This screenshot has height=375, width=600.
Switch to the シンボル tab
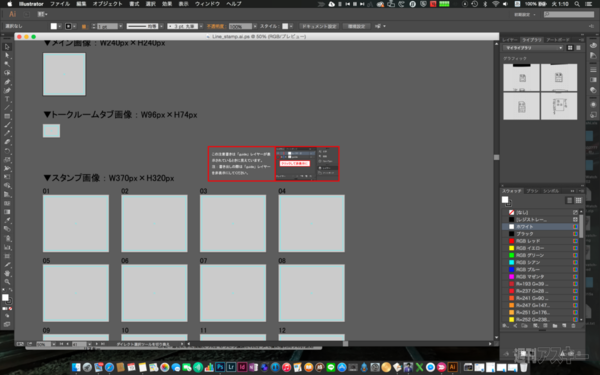pyautogui.click(x=551, y=191)
